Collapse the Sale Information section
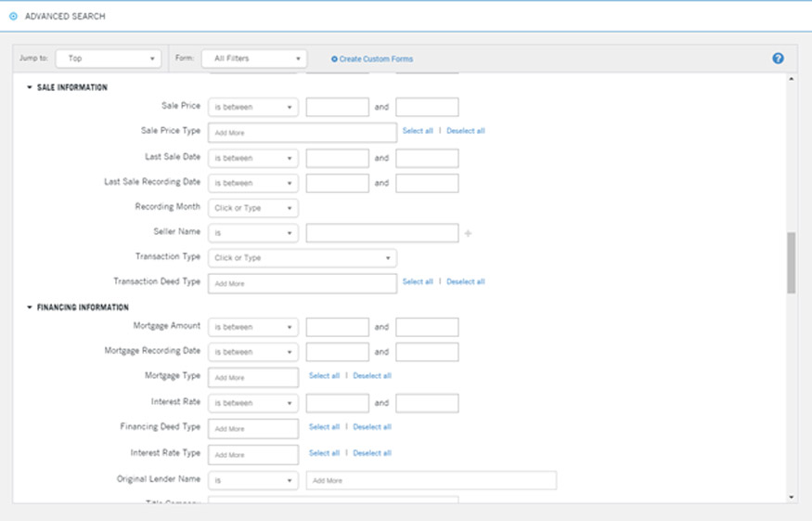 click(x=30, y=87)
